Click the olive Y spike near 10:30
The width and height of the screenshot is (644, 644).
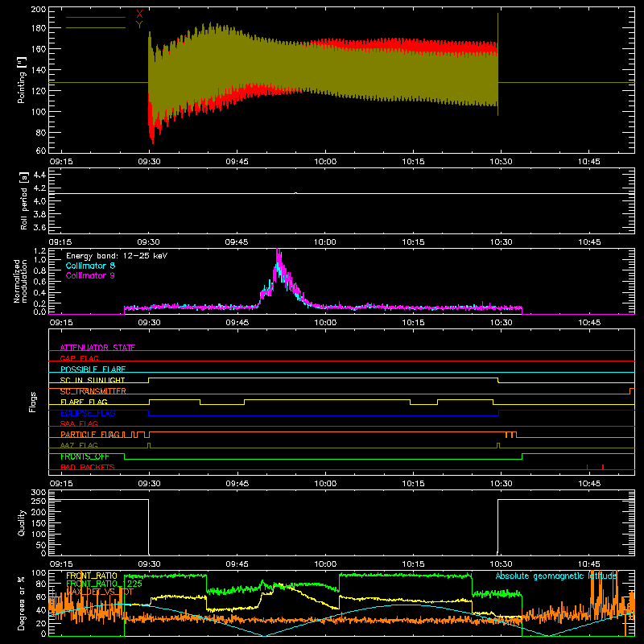coord(497,64)
